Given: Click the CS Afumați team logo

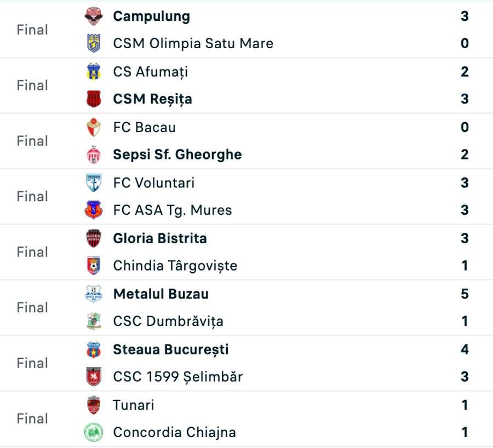Looking at the screenshot, I should pos(94,72).
